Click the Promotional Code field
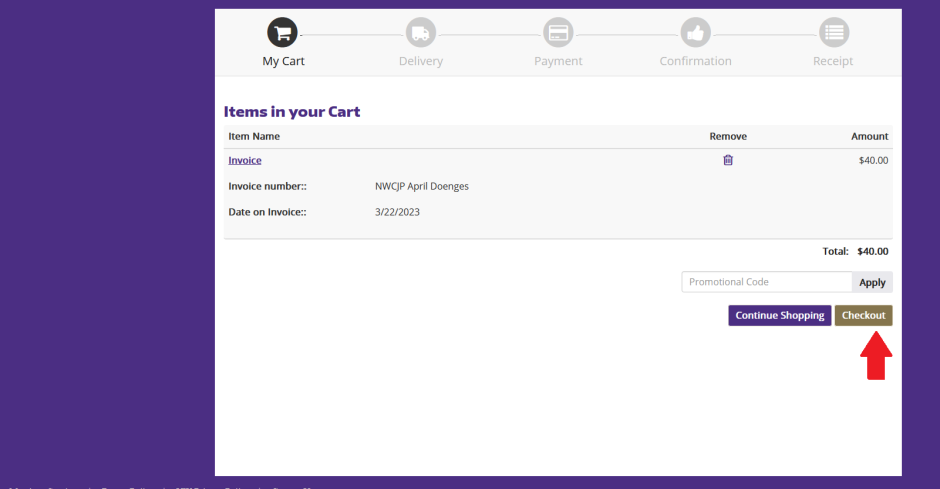 [x=767, y=282]
